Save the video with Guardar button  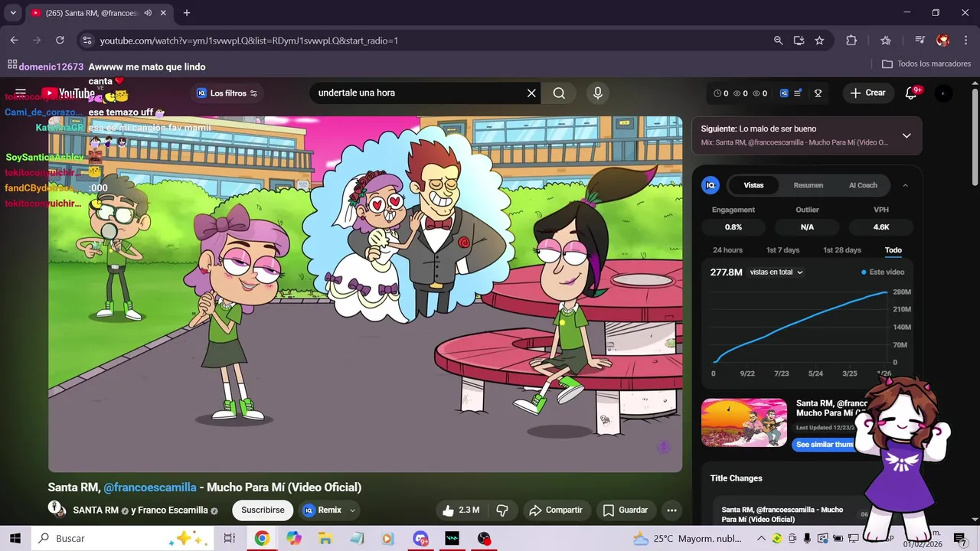(x=626, y=510)
